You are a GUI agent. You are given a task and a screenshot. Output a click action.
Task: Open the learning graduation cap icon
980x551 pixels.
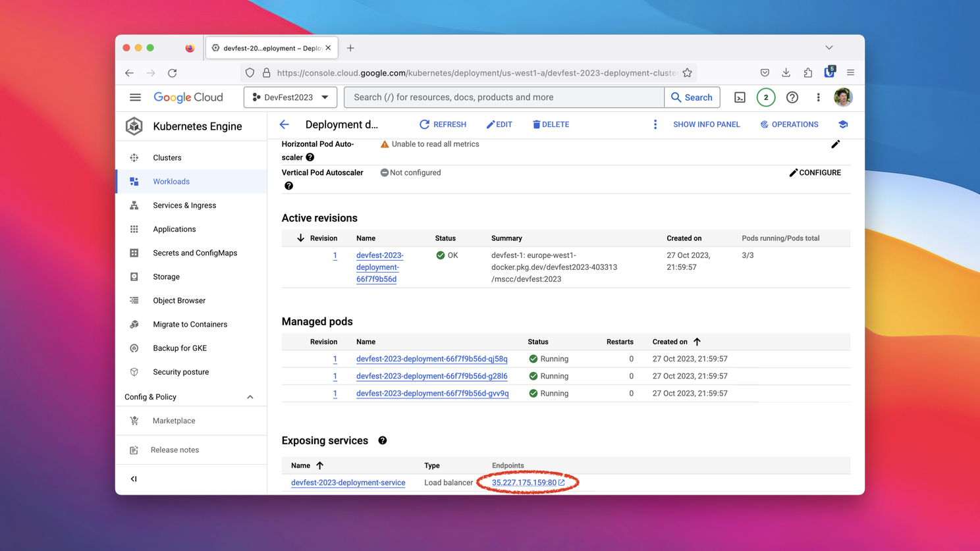click(x=843, y=124)
